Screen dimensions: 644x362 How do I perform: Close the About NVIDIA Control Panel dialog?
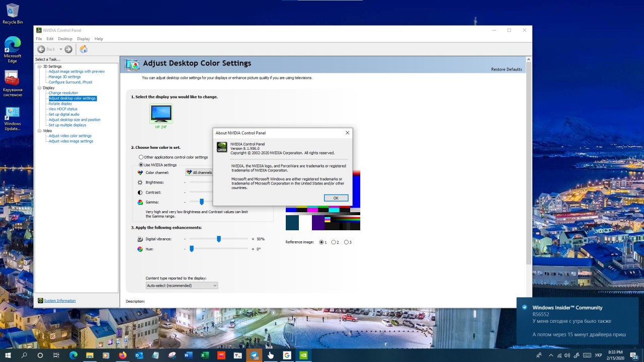(x=347, y=133)
